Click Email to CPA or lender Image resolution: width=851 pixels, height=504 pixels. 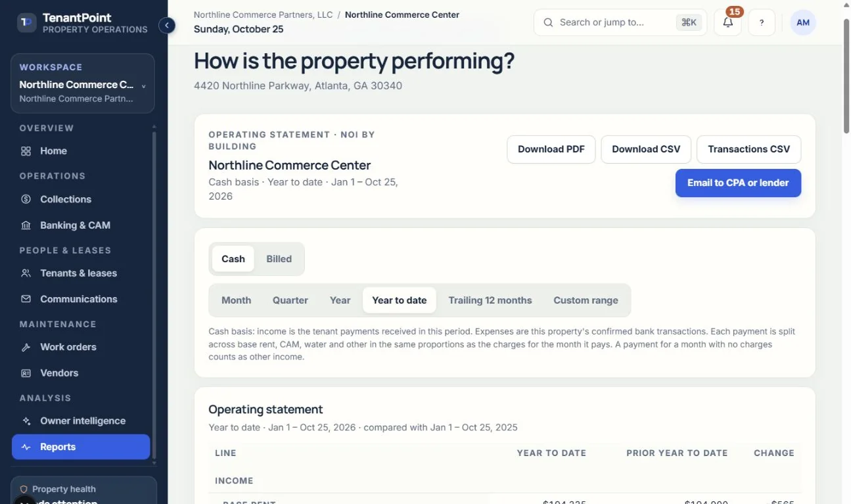[x=738, y=183]
